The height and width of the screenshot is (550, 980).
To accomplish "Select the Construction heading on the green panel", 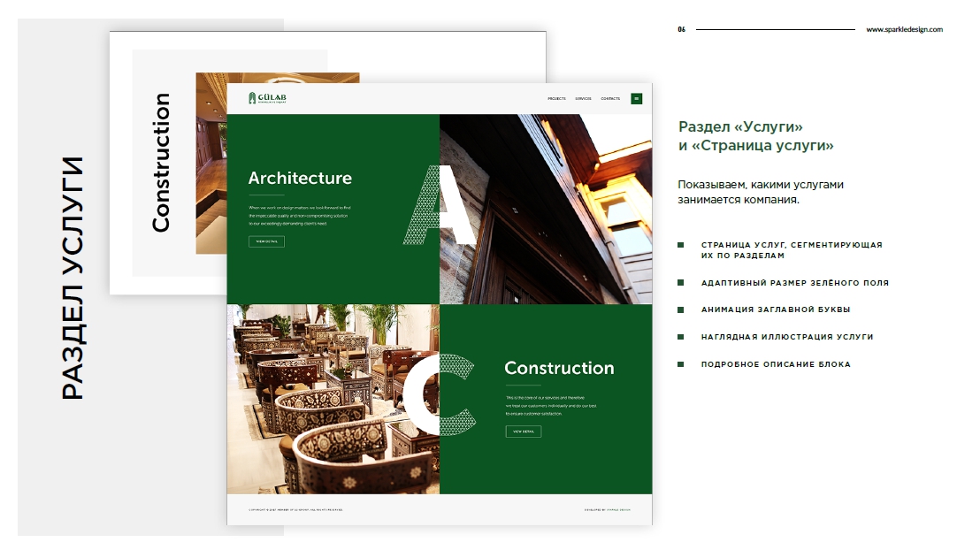I will [559, 368].
